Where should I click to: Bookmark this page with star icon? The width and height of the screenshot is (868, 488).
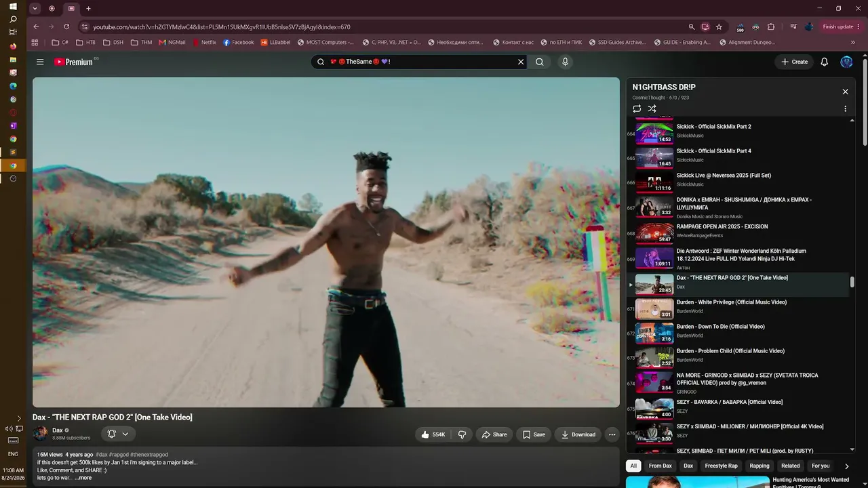719,27
